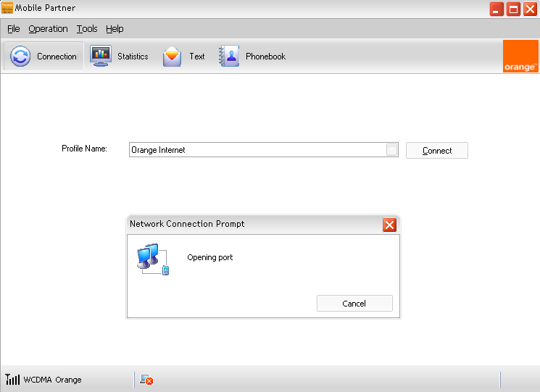Open the Help menu
Screen dimensions: 540x392
click(115, 29)
